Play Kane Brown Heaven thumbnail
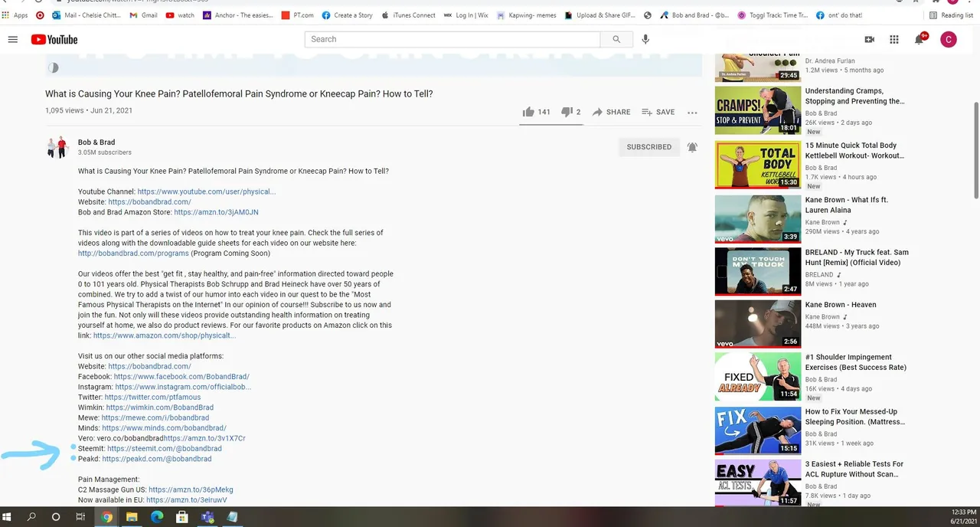980x527 pixels. click(x=758, y=323)
